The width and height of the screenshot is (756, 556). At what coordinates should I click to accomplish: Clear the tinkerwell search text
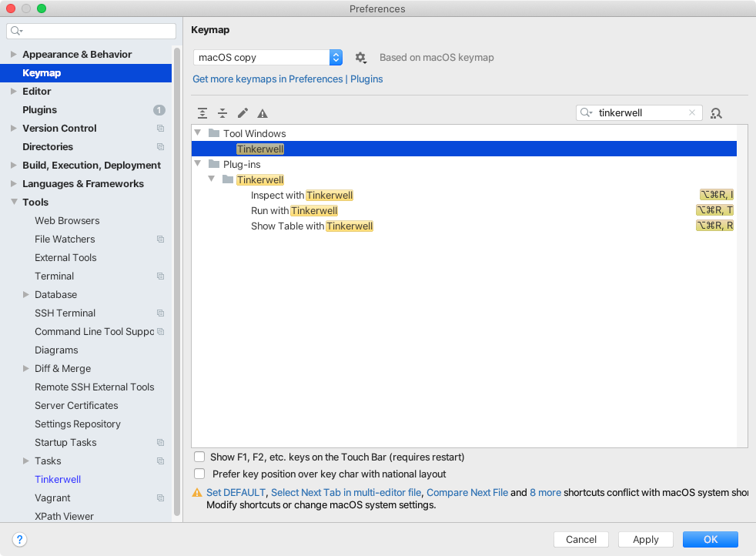(x=692, y=112)
